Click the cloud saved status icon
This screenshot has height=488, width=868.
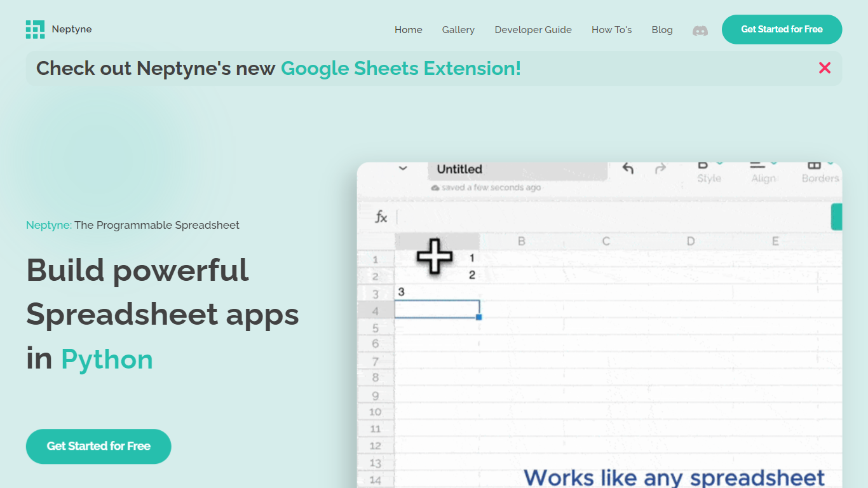pyautogui.click(x=435, y=188)
